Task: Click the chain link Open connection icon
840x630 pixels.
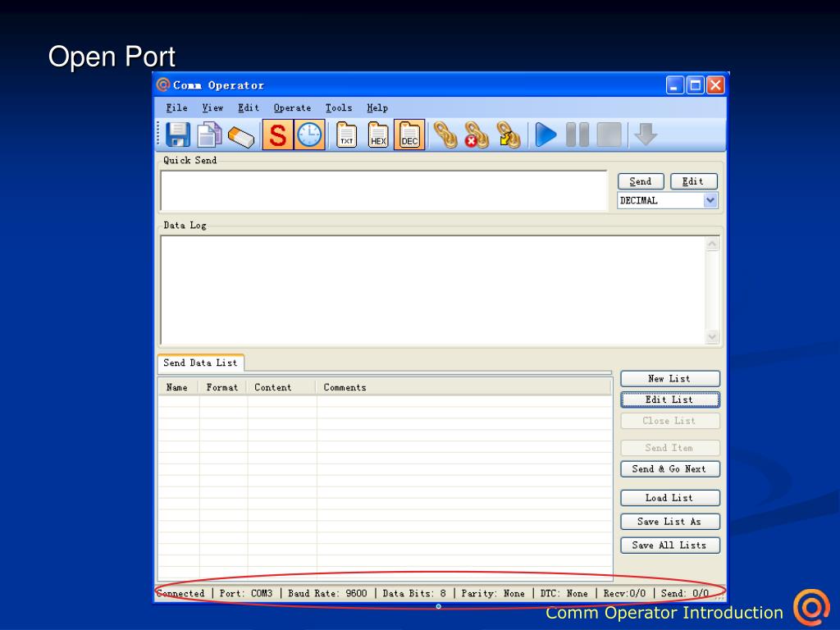Action: 445,135
